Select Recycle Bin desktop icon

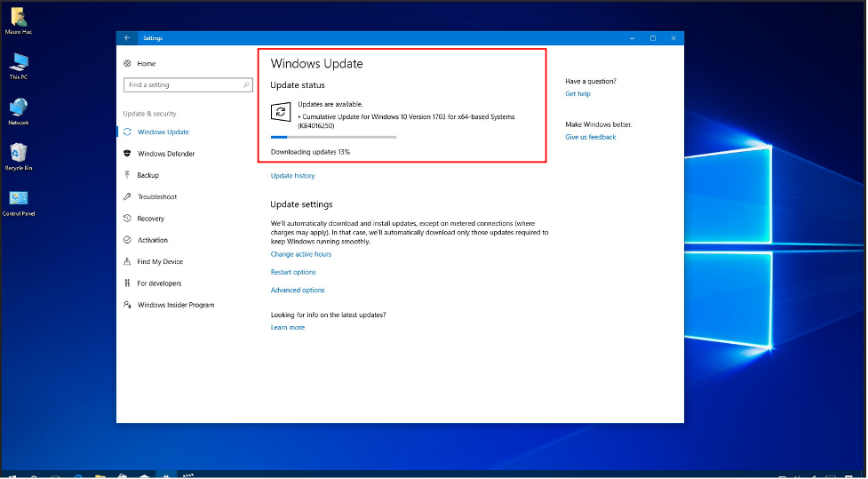pos(19,156)
